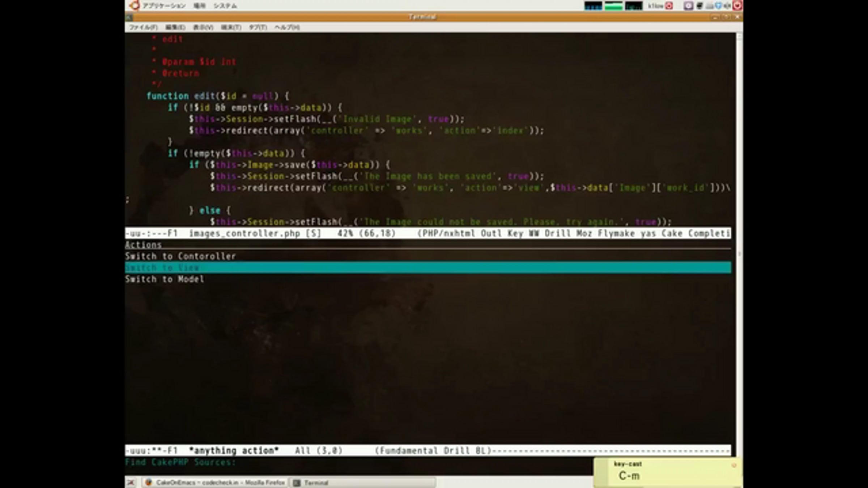Click the dark third system monitor graph applet
This screenshot has width=868, height=488.
coord(634,6)
